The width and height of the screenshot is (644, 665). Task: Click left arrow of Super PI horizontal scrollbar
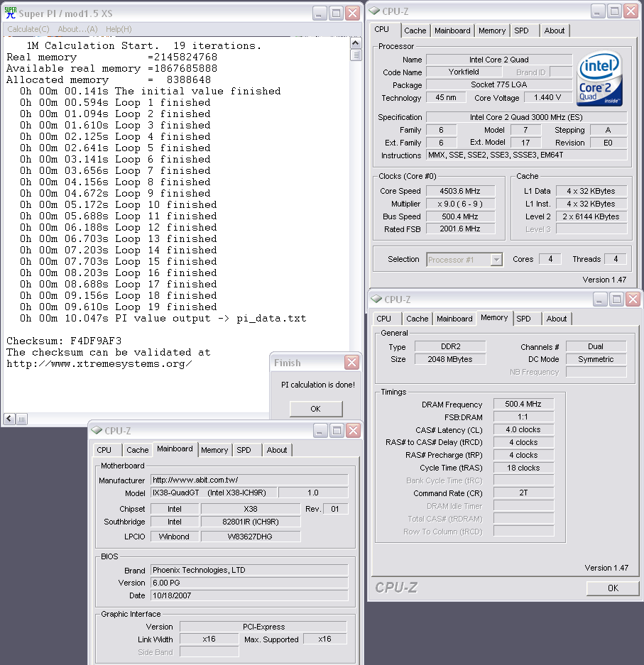point(9,419)
